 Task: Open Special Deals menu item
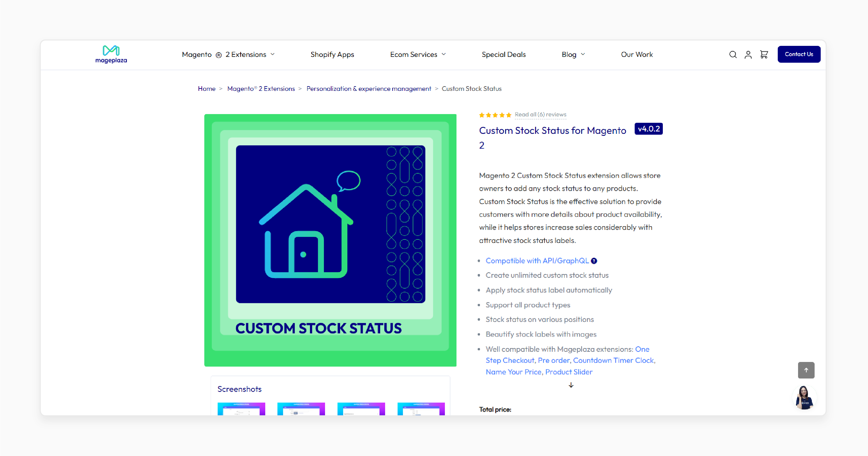pyautogui.click(x=504, y=55)
